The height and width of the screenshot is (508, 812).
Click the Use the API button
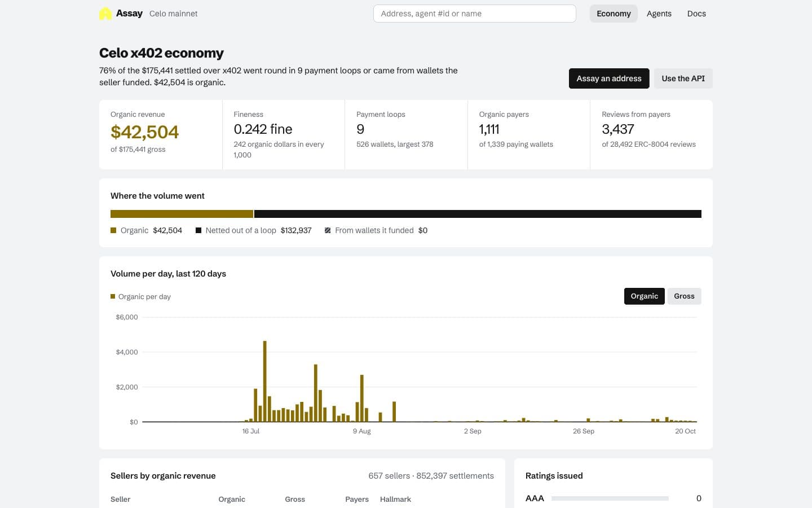(683, 78)
